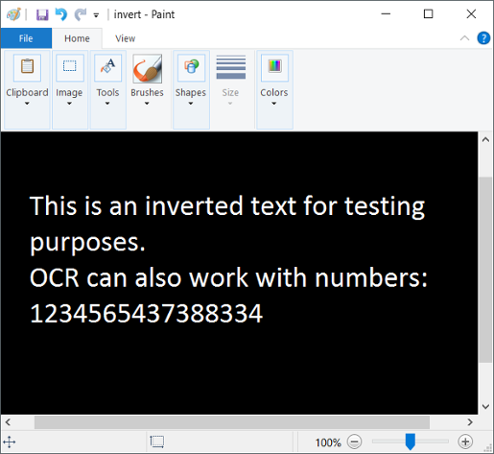494x454 pixels.
Task: Open the File menu
Action: (x=26, y=38)
